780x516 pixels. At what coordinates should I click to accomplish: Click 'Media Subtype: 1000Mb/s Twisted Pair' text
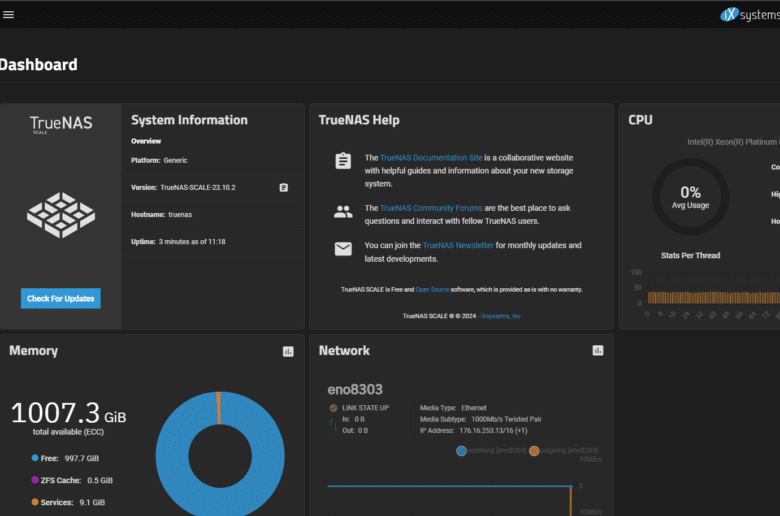coord(481,419)
